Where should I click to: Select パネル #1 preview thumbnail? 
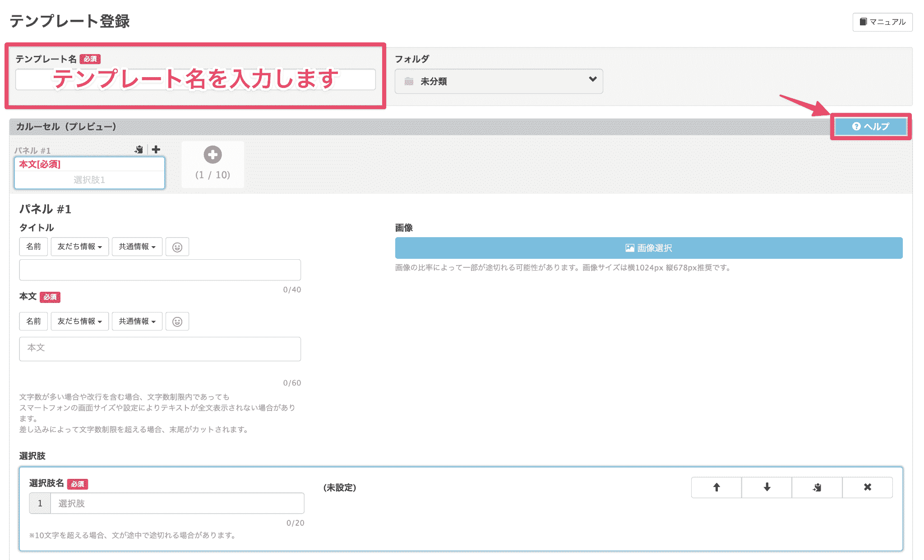coord(89,173)
